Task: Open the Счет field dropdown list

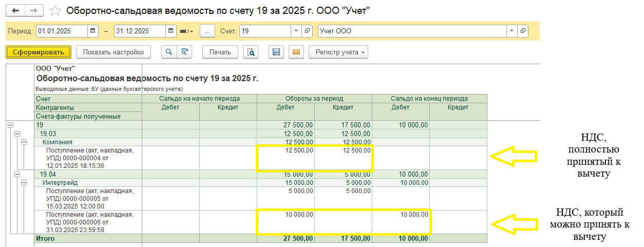Action: (x=296, y=31)
